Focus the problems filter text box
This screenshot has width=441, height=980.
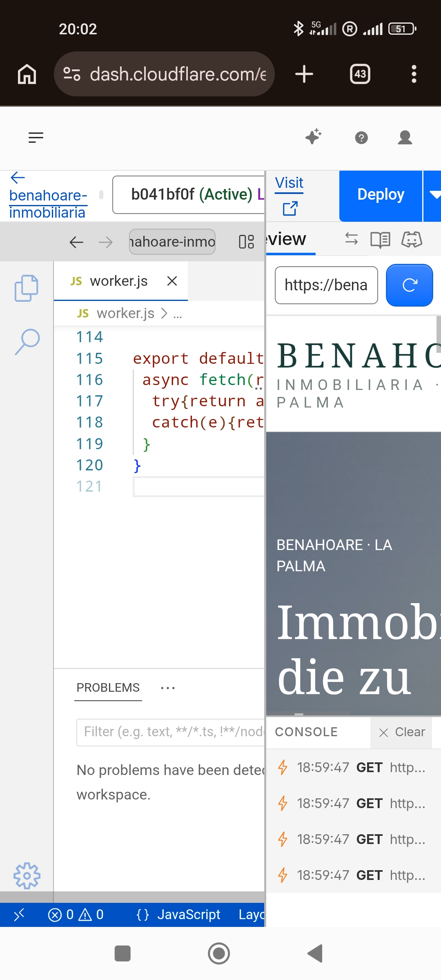(171, 732)
